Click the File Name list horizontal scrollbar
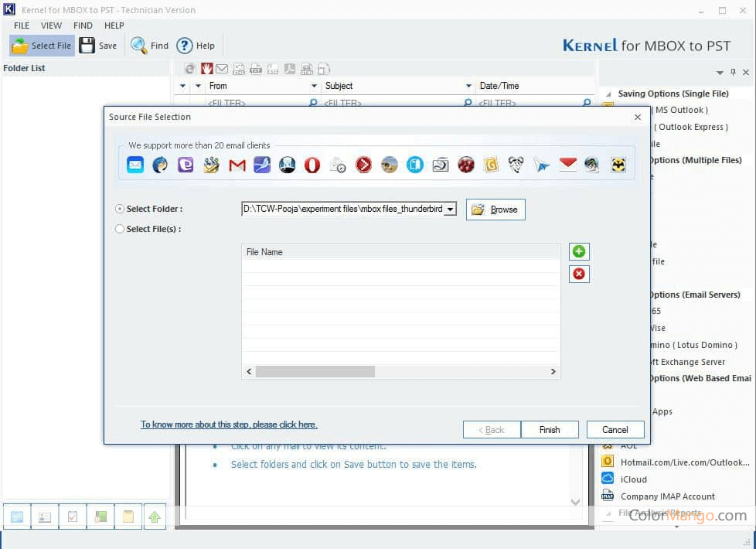 coord(315,372)
